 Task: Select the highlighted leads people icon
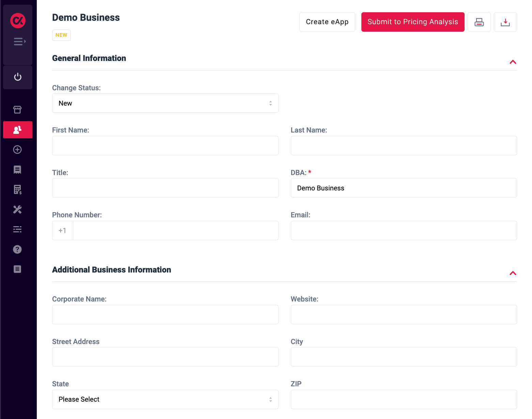(18, 130)
